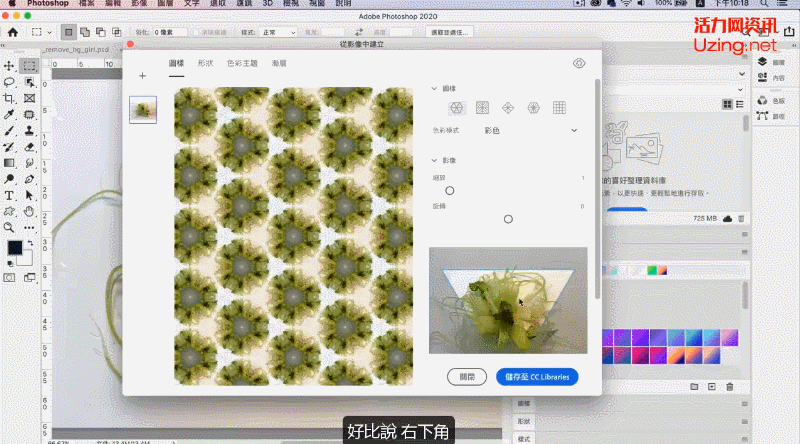Click the Select and Mask button
This screenshot has height=444, width=800.
[449, 32]
